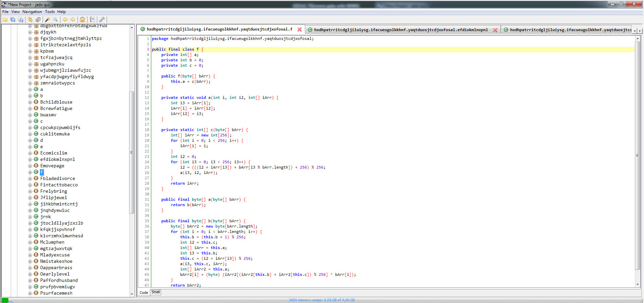Click package icon of kpbxm

(36, 51)
